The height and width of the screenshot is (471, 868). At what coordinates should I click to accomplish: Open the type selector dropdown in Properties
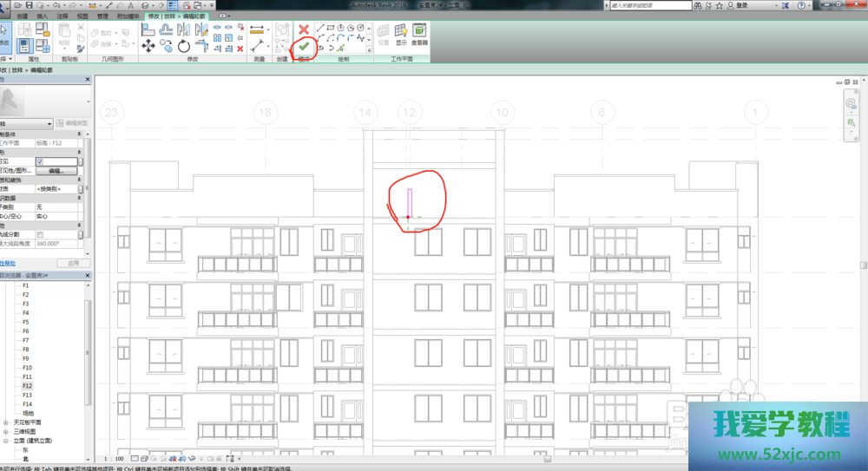point(49,124)
